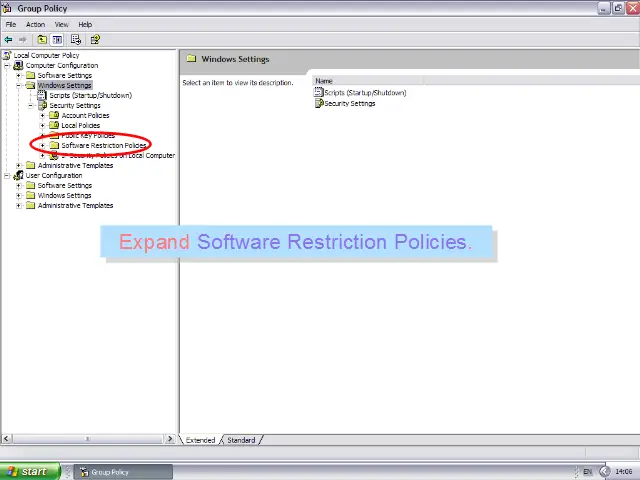Open the File menu
The width and height of the screenshot is (640, 480).
click(x=11, y=24)
